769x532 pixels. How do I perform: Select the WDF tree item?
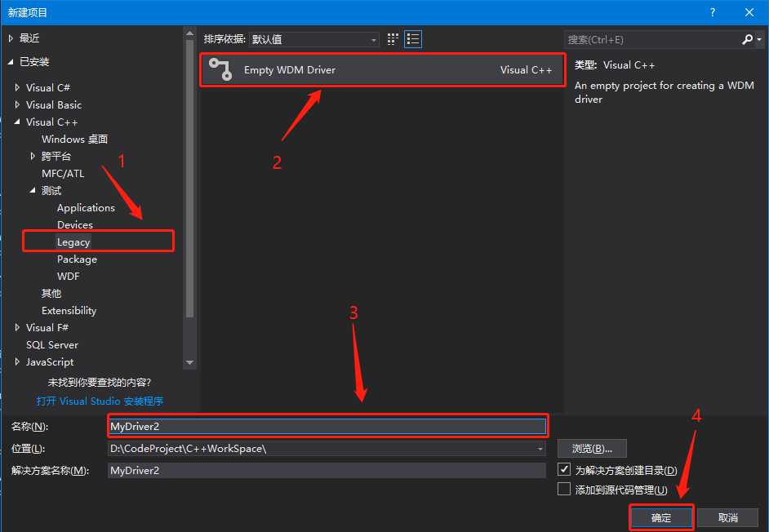point(69,276)
